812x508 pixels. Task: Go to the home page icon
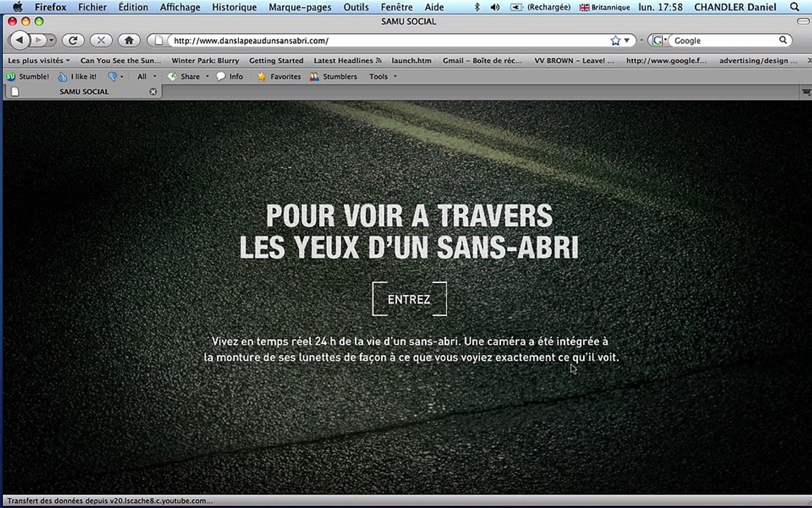coord(129,40)
